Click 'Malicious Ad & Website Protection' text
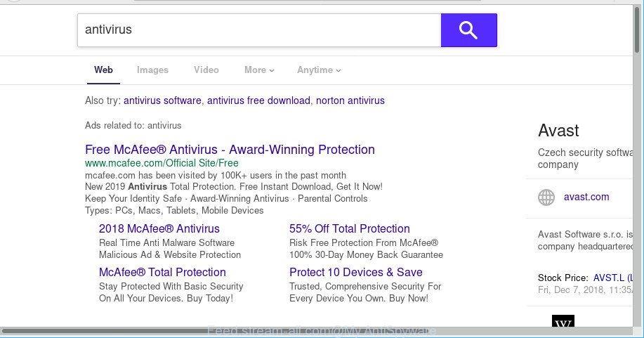644x338 pixels. [x=170, y=254]
